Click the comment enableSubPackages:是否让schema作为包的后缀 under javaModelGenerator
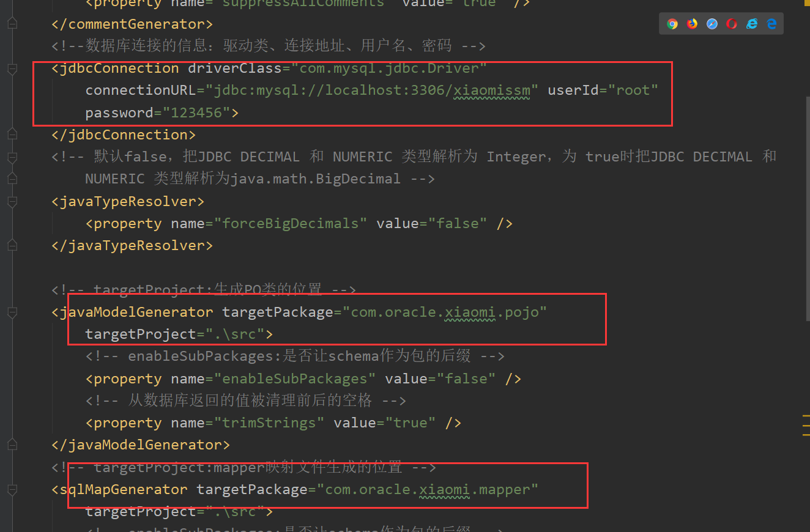This screenshot has height=532, width=810. 295,357
